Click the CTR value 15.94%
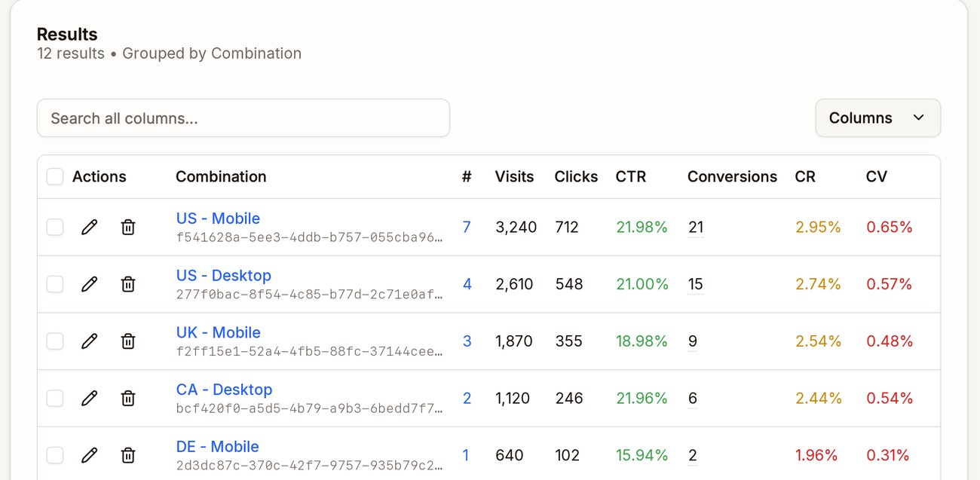This screenshot has height=480, width=980. (642, 455)
